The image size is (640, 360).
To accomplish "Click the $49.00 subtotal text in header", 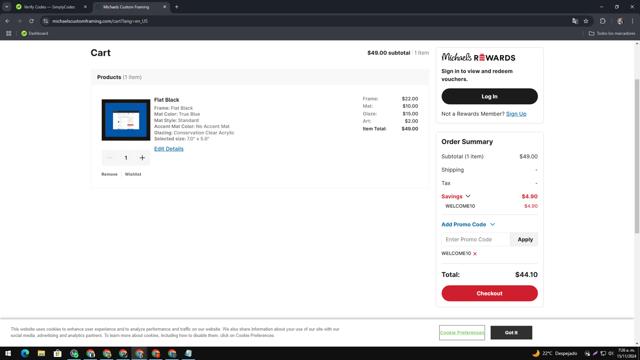I will pos(389,53).
